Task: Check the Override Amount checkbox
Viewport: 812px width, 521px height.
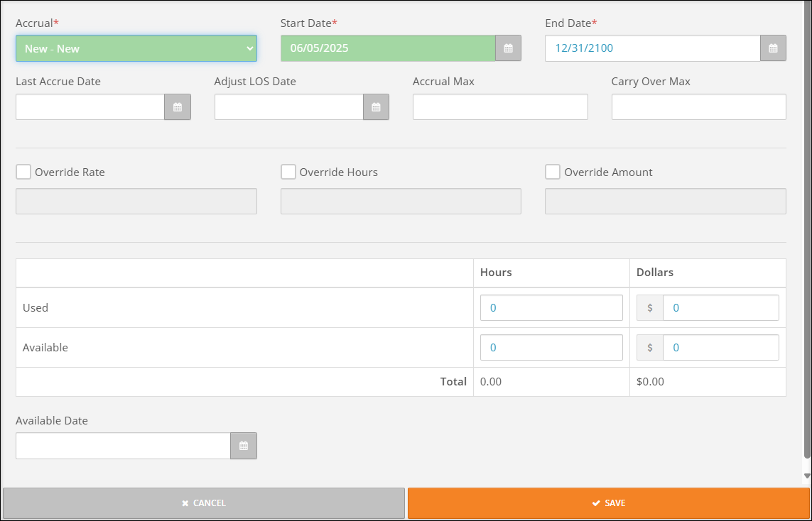Action: 553,172
